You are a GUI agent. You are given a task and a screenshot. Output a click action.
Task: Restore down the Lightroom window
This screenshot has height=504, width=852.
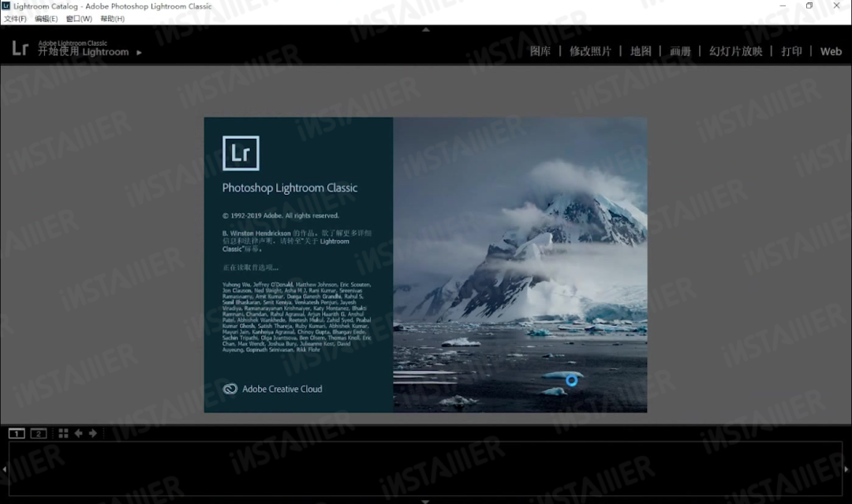pos(809,6)
